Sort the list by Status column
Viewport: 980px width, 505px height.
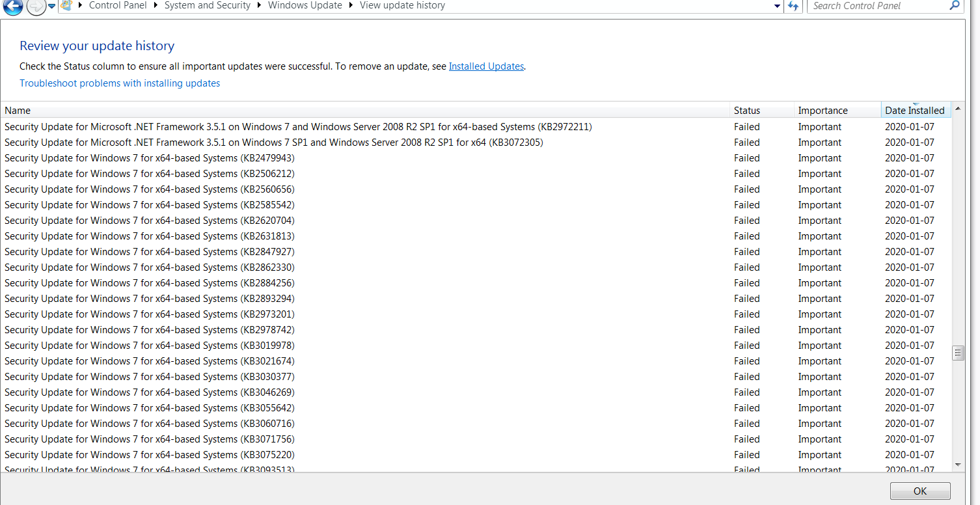[762, 111]
